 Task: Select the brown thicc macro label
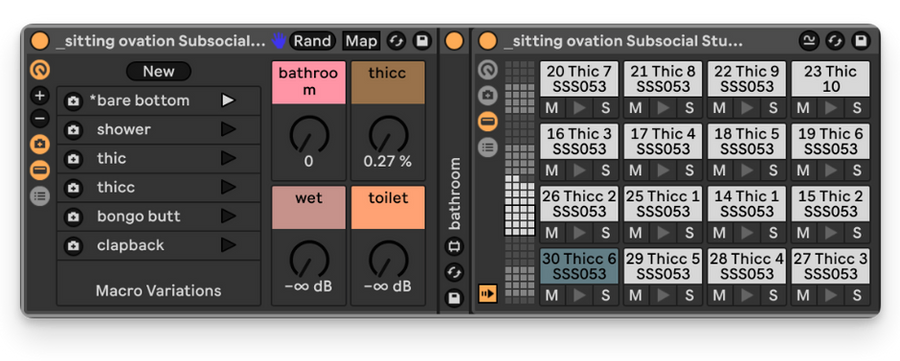tap(388, 83)
